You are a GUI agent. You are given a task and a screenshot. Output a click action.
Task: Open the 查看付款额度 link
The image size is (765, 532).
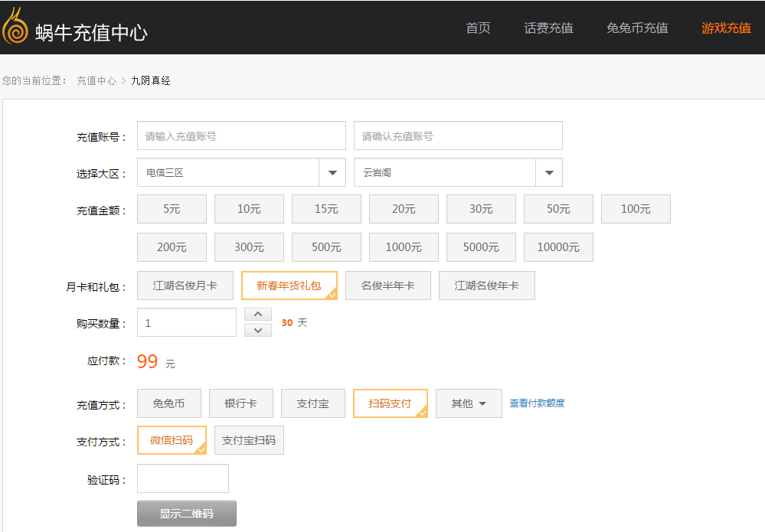click(537, 403)
